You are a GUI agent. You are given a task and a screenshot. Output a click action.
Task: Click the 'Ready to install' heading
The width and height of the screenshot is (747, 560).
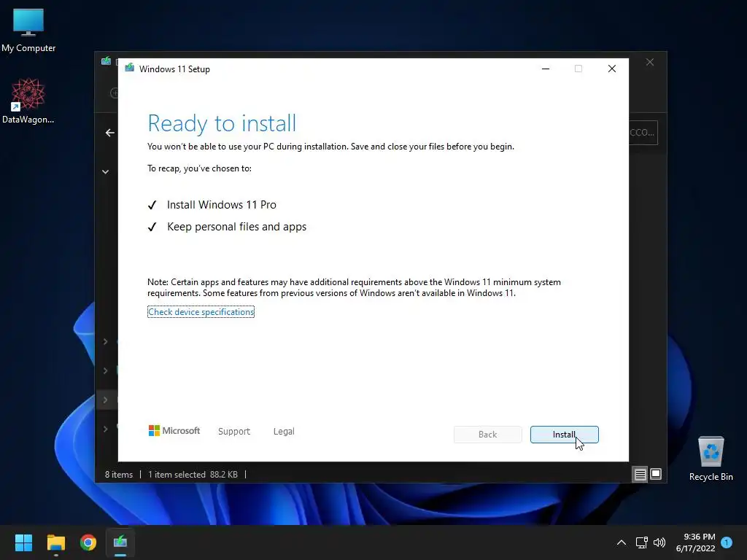tap(222, 123)
